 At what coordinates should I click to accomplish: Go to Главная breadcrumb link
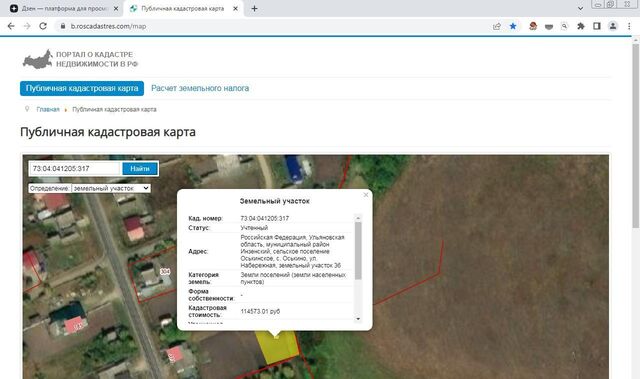[48, 109]
